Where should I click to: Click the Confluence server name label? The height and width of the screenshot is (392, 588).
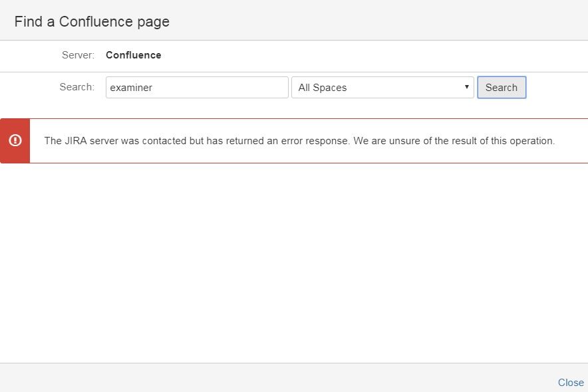[x=133, y=55]
